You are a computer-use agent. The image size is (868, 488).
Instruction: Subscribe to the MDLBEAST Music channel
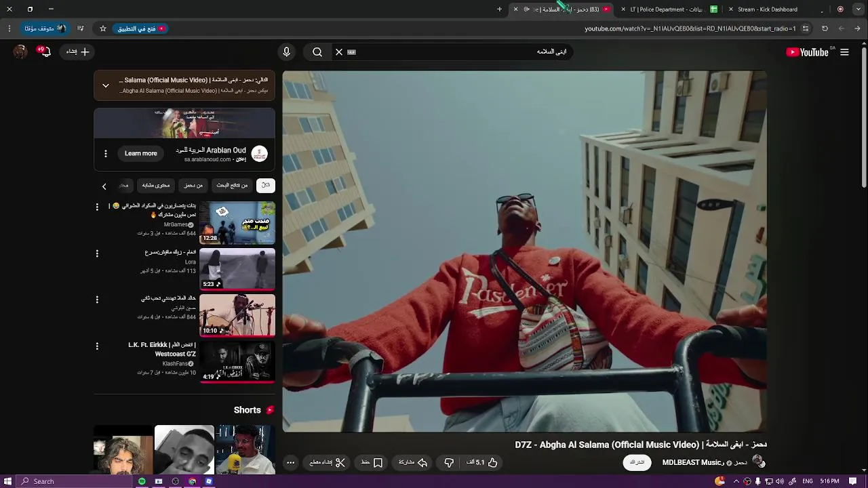(637, 462)
